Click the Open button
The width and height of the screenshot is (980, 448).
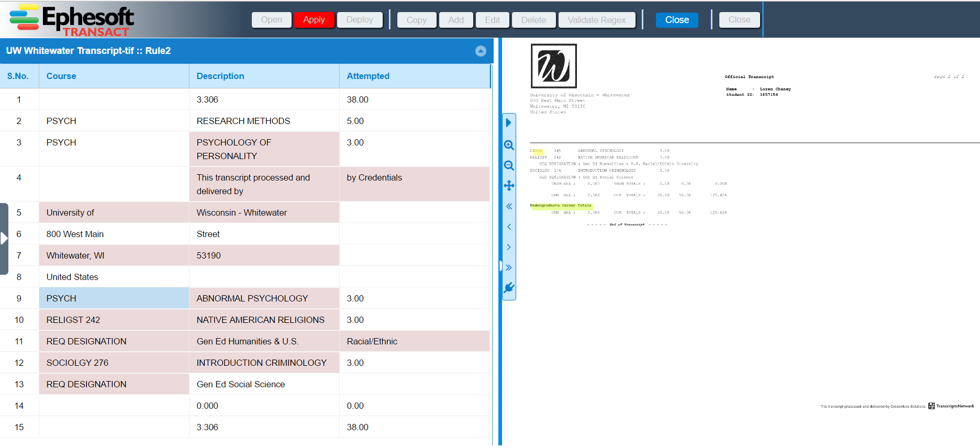[x=272, y=20]
